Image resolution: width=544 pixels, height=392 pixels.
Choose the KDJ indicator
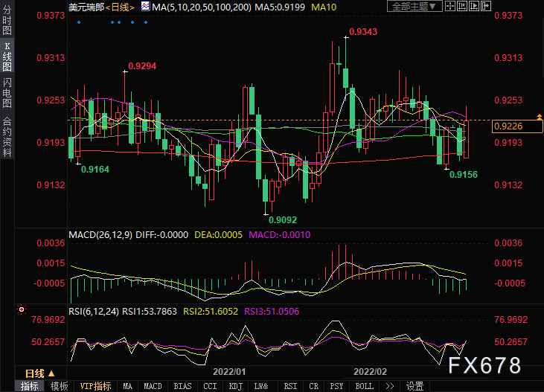coord(235,386)
